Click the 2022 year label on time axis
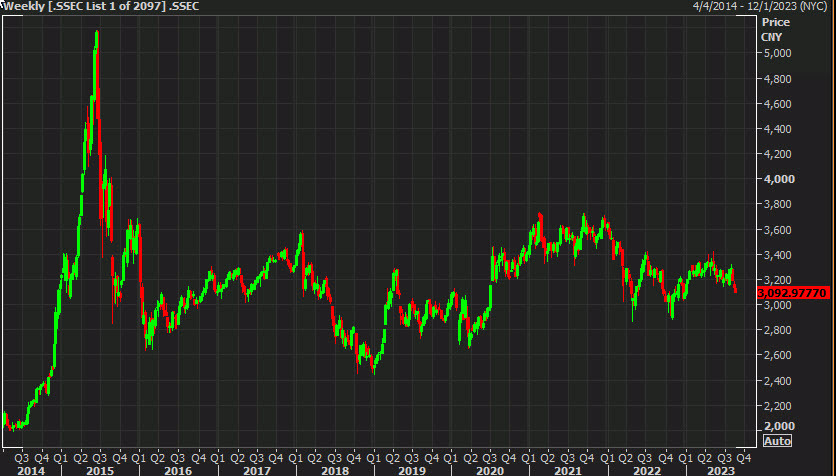Image resolution: width=836 pixels, height=476 pixels. pyautogui.click(x=647, y=471)
